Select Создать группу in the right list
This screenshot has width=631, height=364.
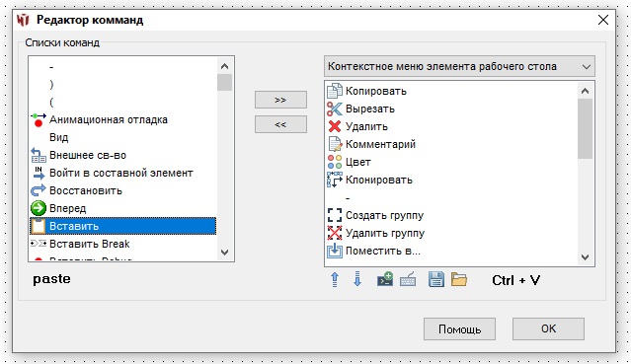point(384,215)
